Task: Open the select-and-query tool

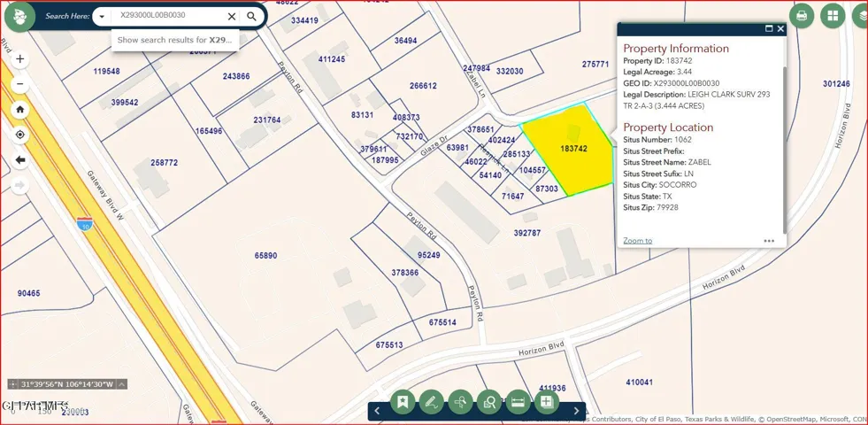Action: coord(460,402)
